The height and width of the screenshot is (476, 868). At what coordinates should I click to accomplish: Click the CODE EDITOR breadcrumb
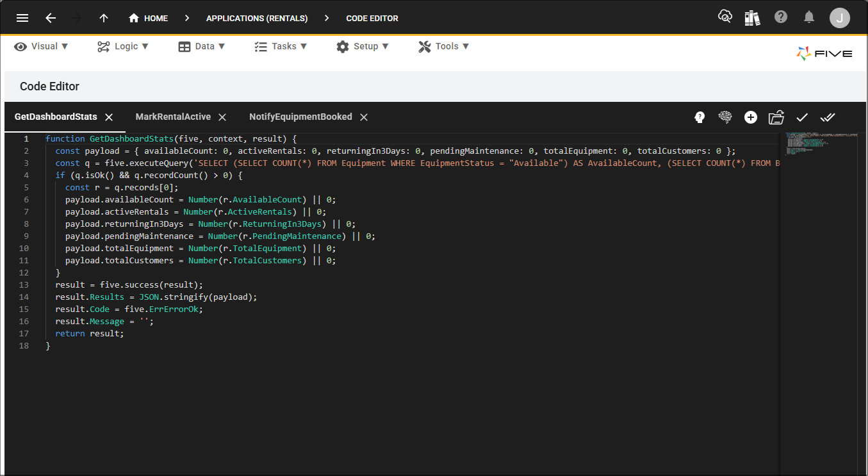click(372, 19)
